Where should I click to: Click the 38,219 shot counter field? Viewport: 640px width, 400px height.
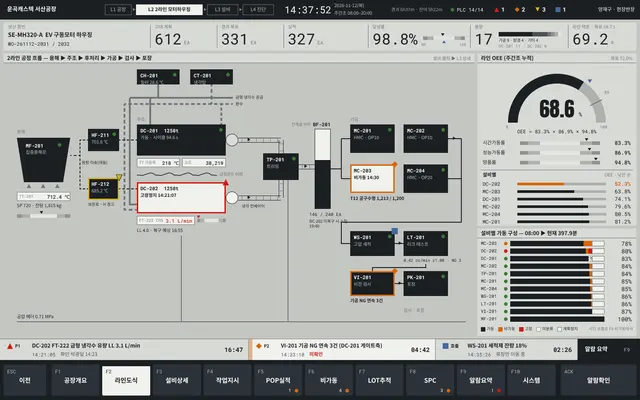(204, 163)
